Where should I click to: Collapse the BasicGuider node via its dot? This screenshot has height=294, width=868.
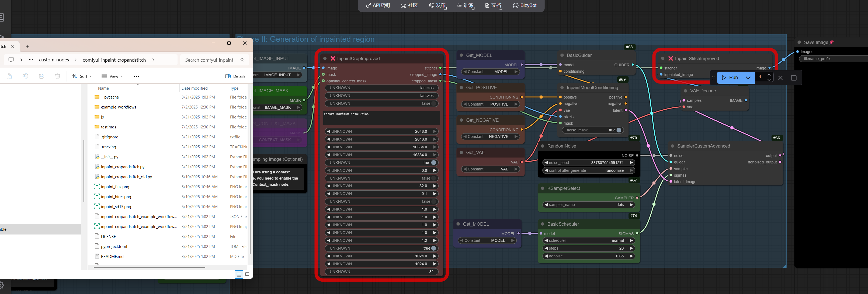[x=562, y=55]
